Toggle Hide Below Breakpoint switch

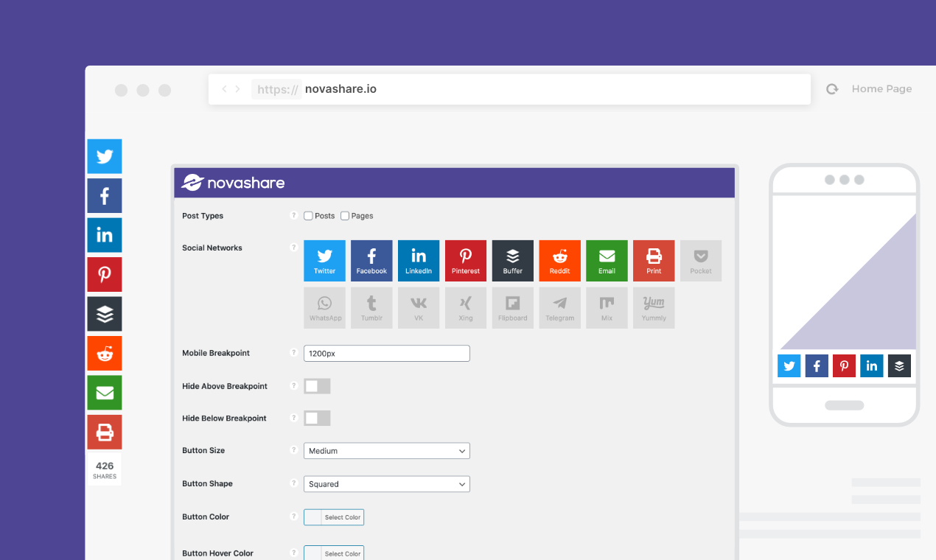317,419
